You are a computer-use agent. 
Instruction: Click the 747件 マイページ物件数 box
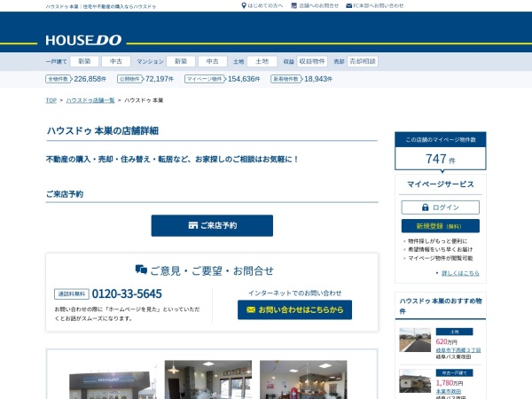(441, 151)
